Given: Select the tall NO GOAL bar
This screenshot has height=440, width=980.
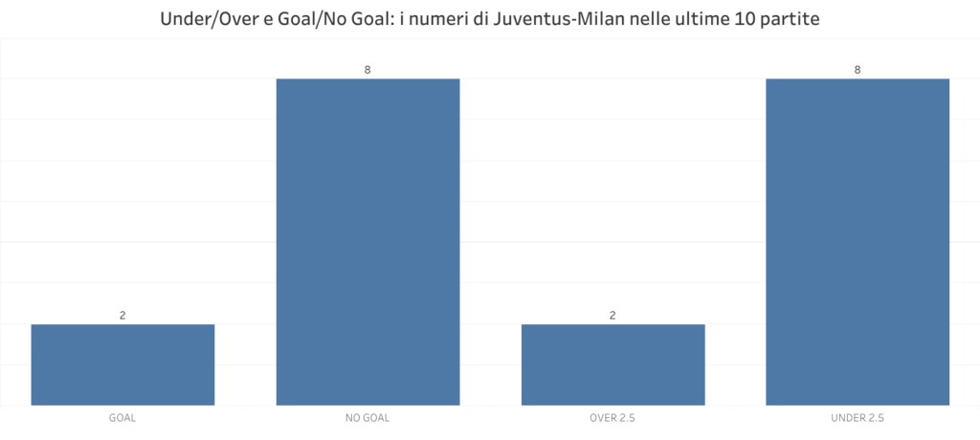Looking at the screenshot, I should (x=367, y=241).
